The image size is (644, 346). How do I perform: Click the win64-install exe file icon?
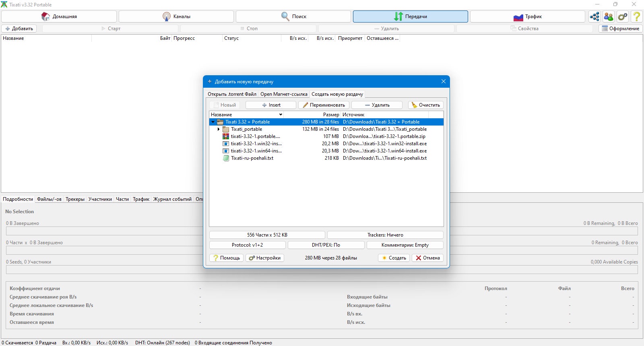[226, 151]
